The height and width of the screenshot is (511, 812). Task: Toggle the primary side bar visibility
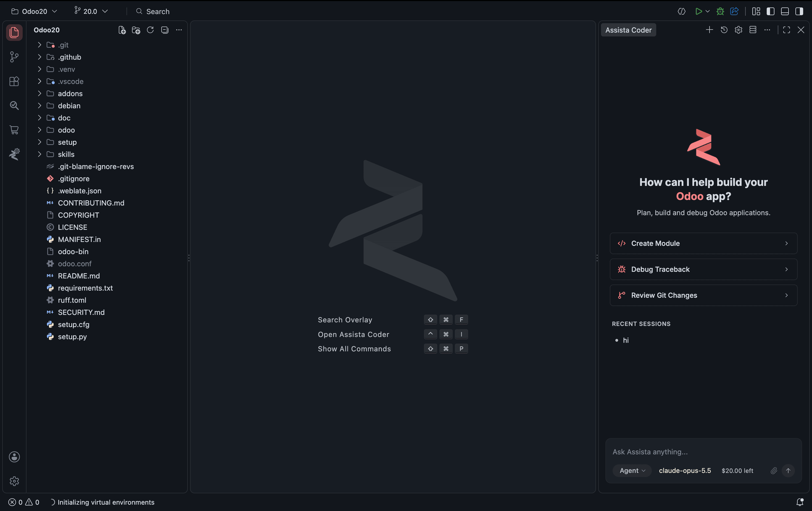tap(771, 12)
